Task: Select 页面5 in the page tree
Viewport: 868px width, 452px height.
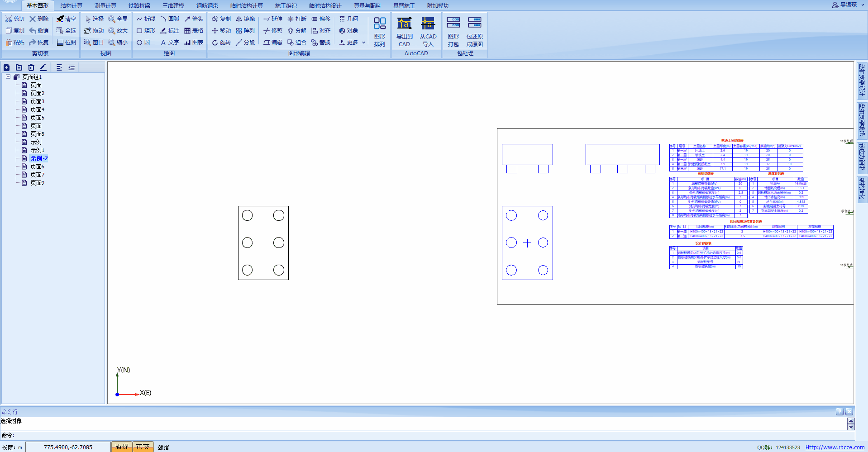Action: [x=37, y=118]
